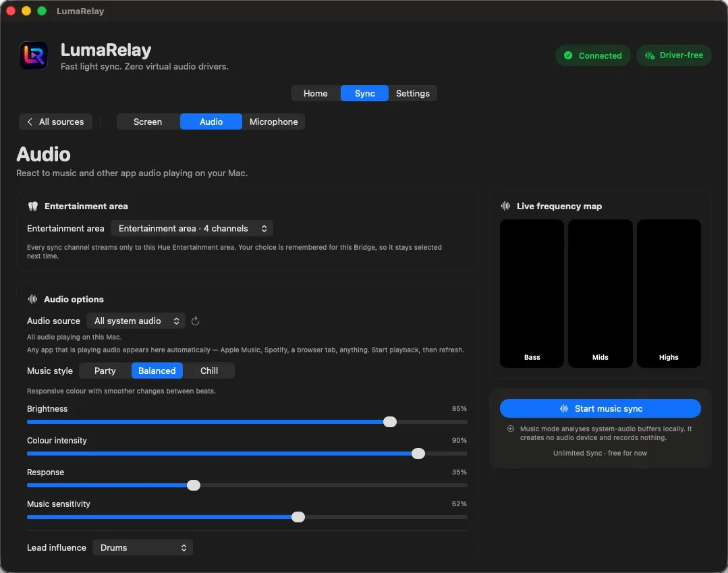Select the Party music style
This screenshot has height=573, width=728.
click(x=105, y=371)
